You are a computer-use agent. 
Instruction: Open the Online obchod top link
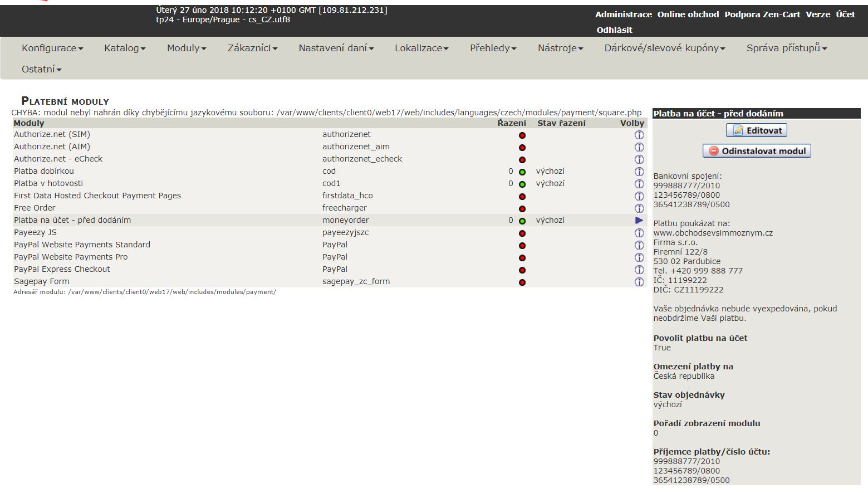click(688, 14)
